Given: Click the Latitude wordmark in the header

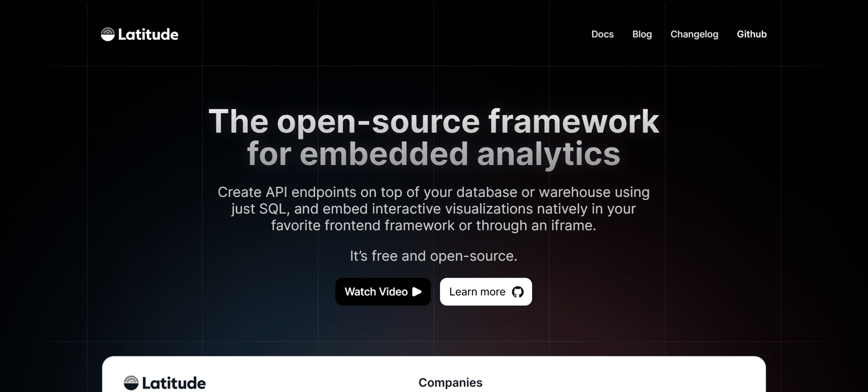Looking at the screenshot, I should tap(148, 34).
